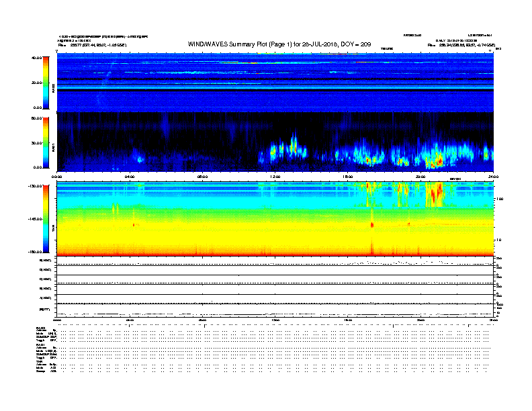Click the 12:00 label under RAD1 spectrogram

coord(275,177)
